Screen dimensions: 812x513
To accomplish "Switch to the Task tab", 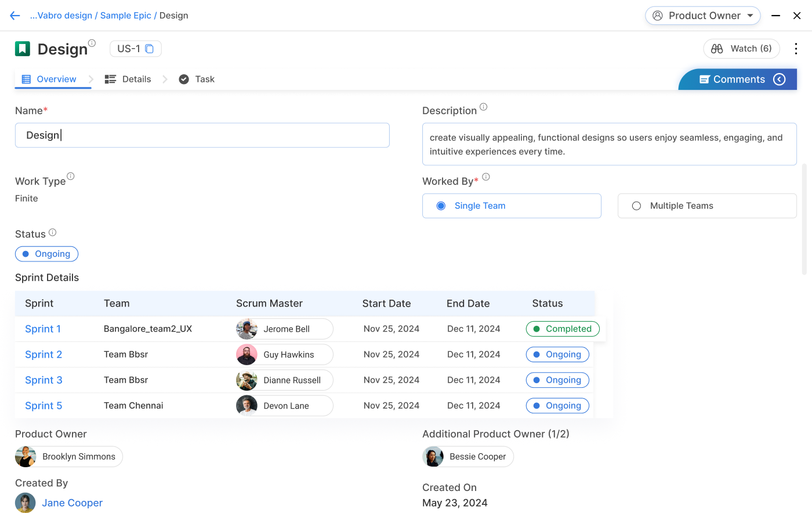I will (x=197, y=79).
